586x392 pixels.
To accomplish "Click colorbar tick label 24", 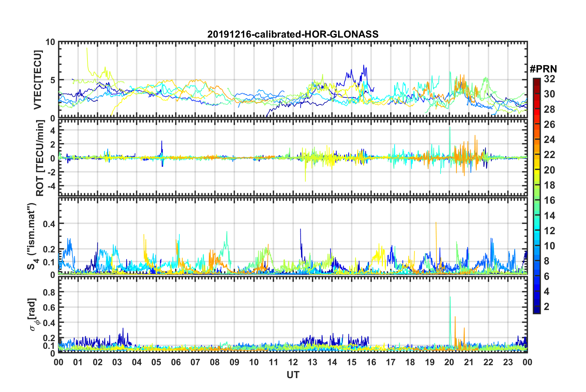I will 549,140.
